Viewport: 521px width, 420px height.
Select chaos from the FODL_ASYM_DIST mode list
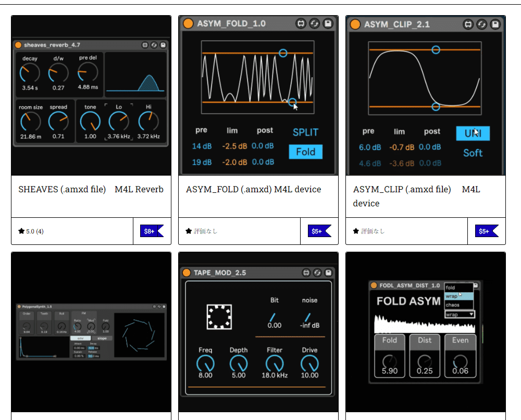[452, 305]
